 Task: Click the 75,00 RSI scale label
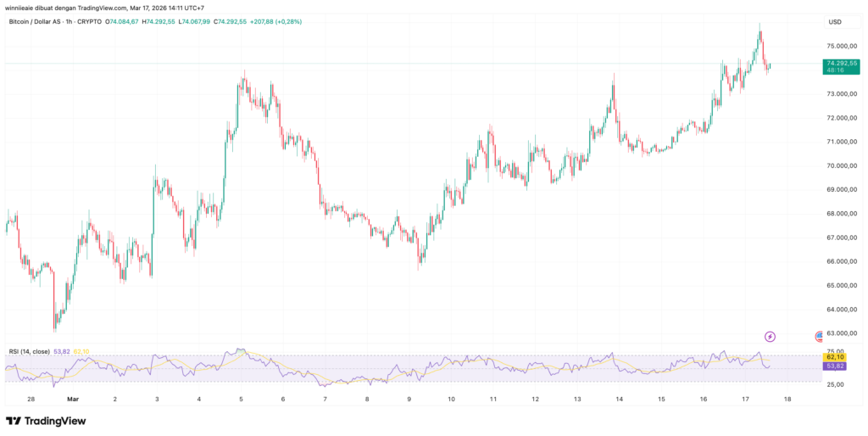point(836,351)
